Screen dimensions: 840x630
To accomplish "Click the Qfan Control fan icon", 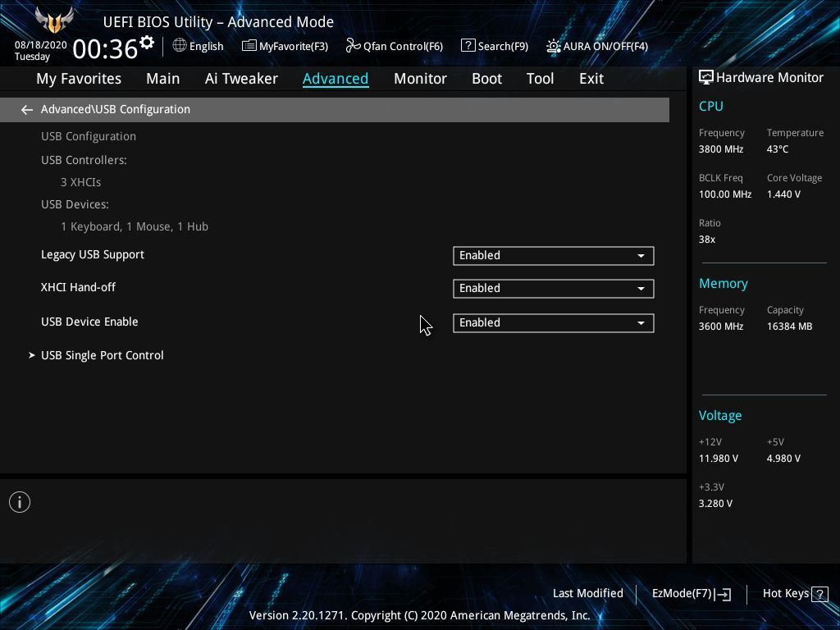I will pos(353,46).
